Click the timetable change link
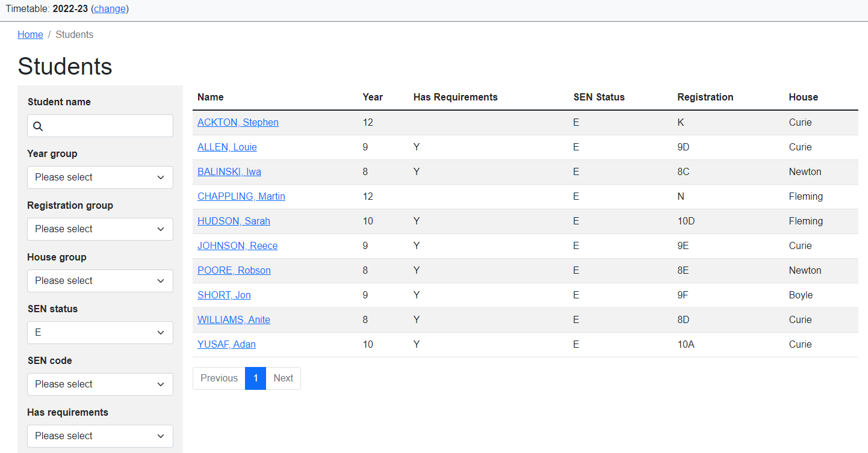This screenshot has height=453, width=868. tap(110, 9)
